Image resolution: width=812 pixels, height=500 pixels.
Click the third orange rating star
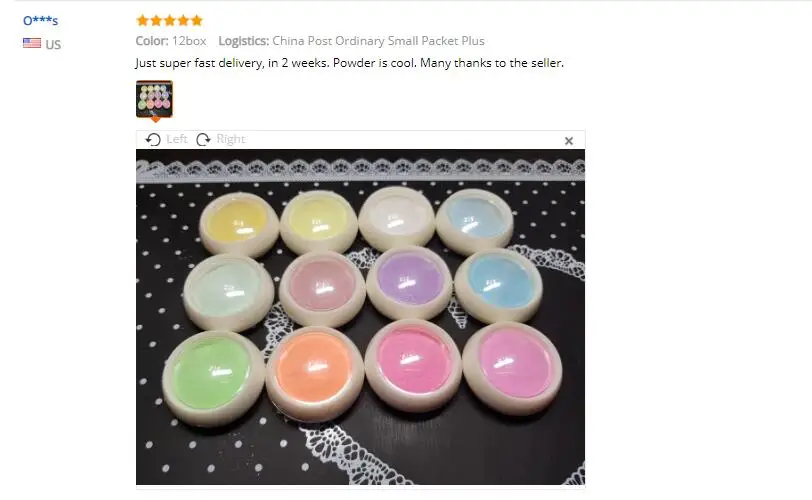pyautogui.click(x=169, y=20)
